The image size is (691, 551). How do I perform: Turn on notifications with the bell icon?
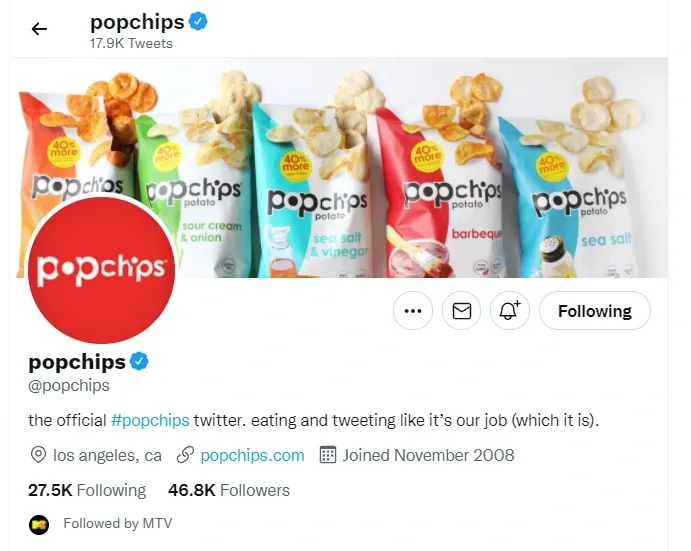(x=510, y=311)
